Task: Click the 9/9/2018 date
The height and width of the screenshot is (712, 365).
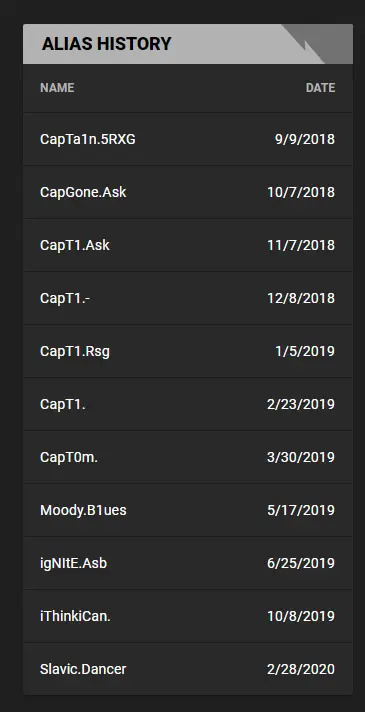Action: coord(305,139)
